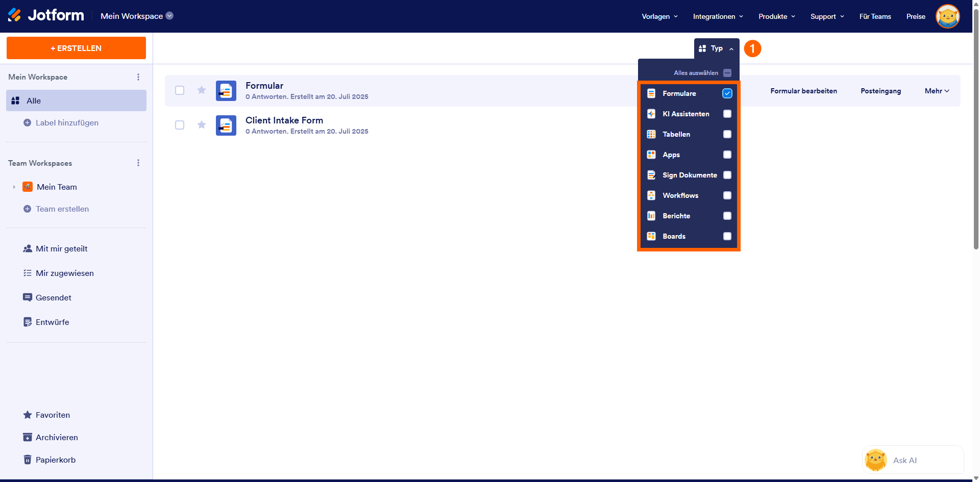Viewport: 980px width, 482px height.
Task: Tick the Apps type filter
Action: [727, 155]
